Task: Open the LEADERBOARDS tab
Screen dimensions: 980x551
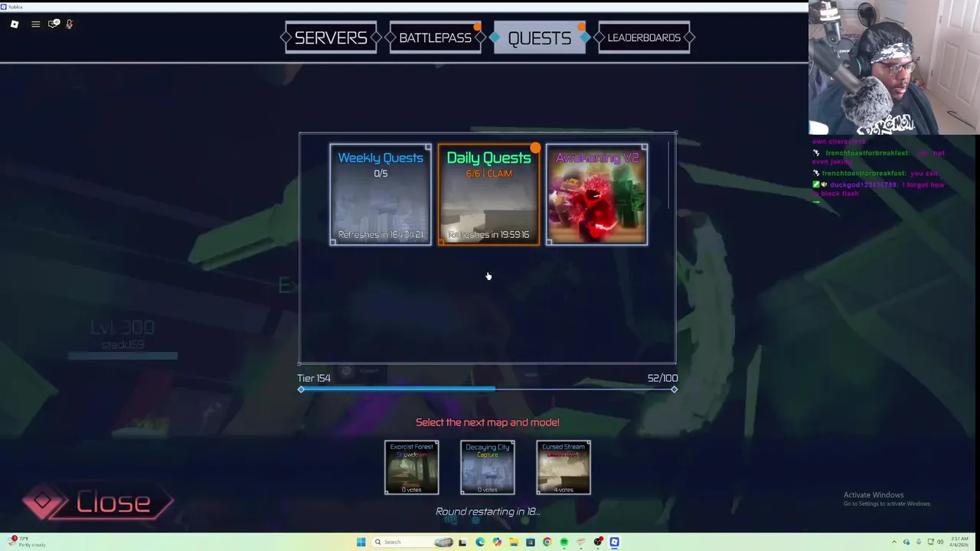Action: 644,37
